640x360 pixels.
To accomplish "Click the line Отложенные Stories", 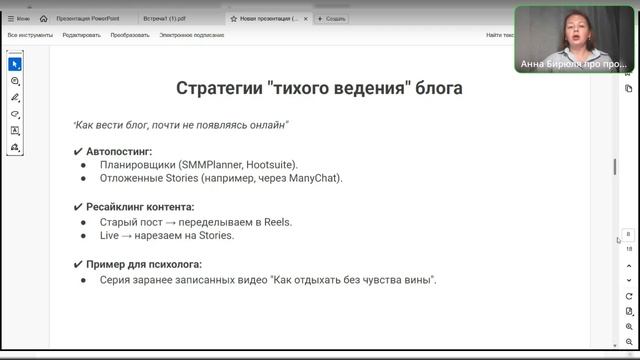I will pyautogui.click(x=221, y=178).
